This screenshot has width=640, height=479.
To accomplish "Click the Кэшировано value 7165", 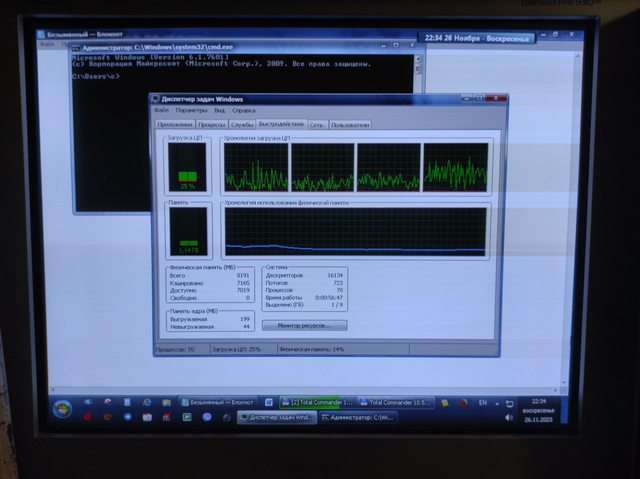I will (x=243, y=283).
